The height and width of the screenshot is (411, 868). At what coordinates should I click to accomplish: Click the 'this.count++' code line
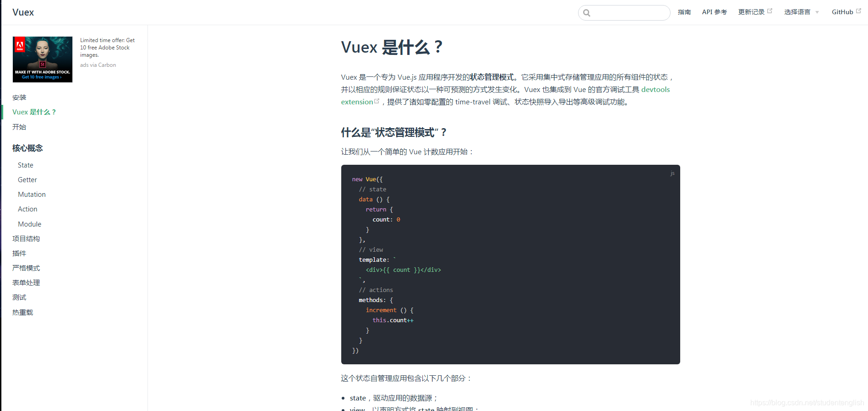[393, 320]
